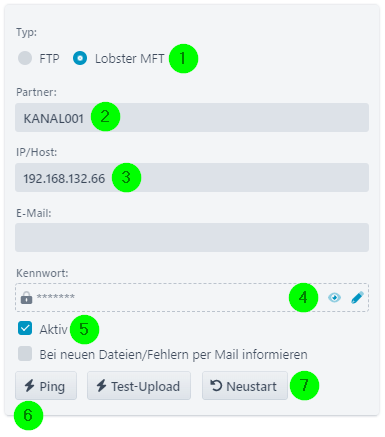Uncheck the Aktiv checkbox
385x437 pixels.
25,328
